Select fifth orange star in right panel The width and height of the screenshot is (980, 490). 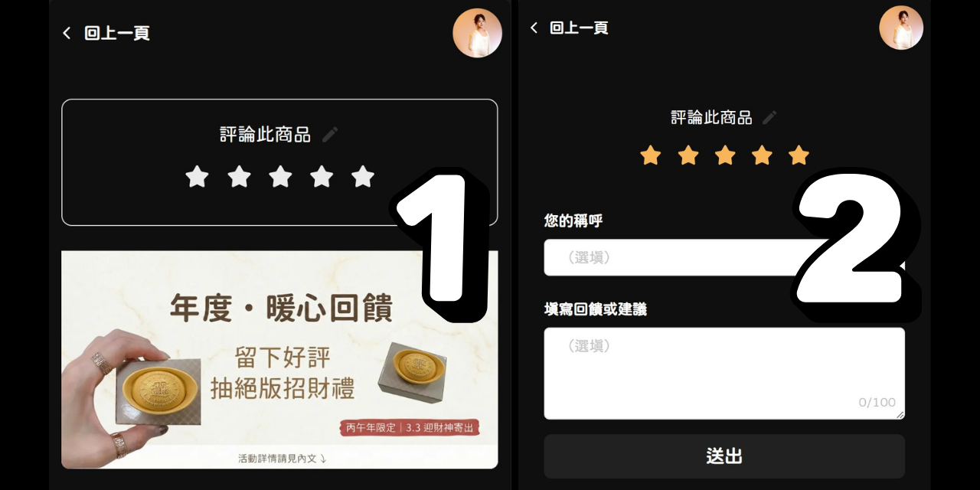pos(799,155)
